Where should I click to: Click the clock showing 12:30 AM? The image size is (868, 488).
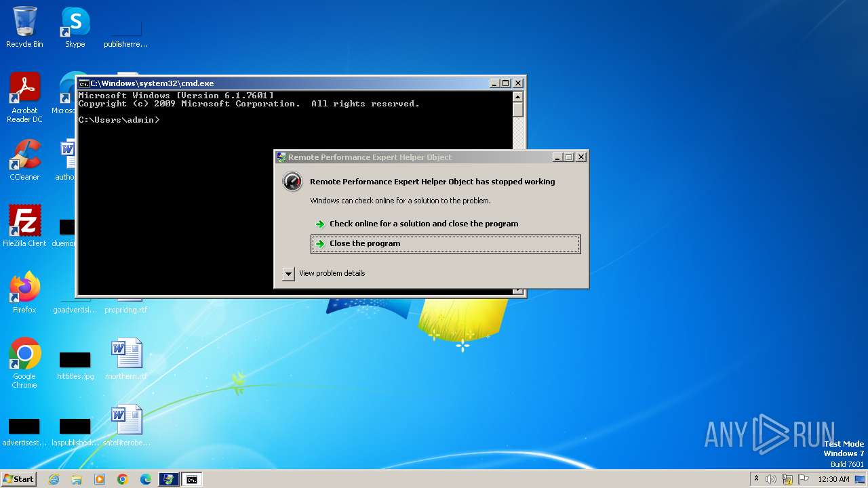tap(833, 479)
